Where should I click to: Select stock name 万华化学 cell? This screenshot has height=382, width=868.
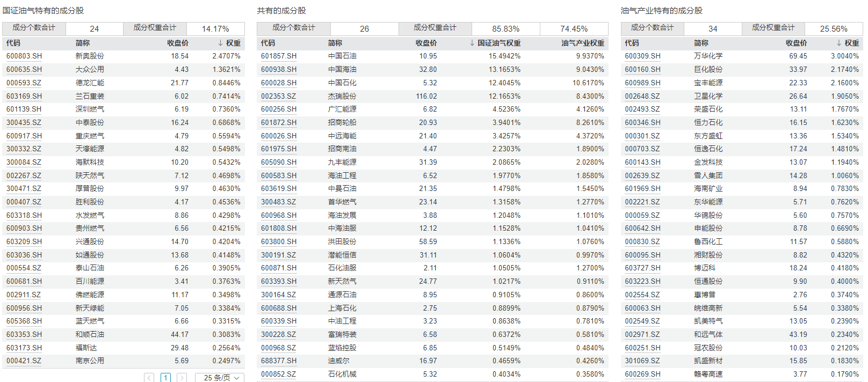click(x=708, y=56)
